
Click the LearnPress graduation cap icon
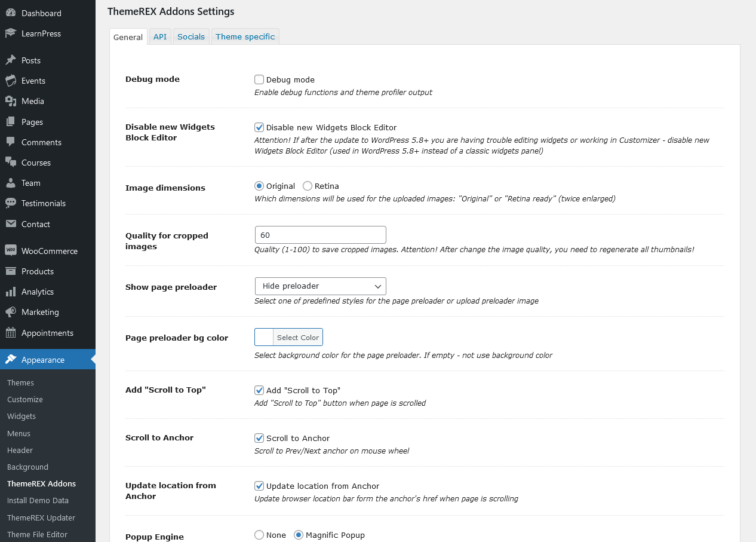click(x=11, y=33)
